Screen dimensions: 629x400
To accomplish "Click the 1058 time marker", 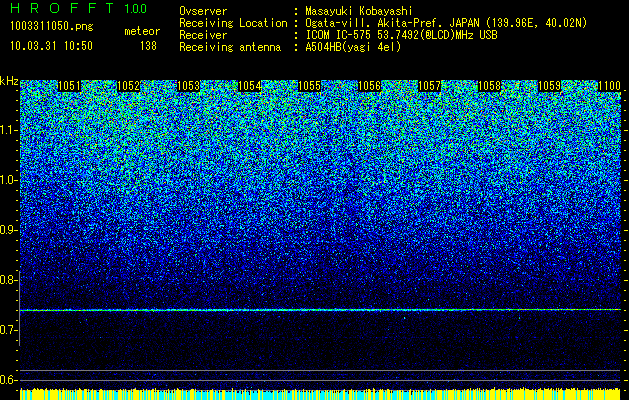I will coord(489,86).
